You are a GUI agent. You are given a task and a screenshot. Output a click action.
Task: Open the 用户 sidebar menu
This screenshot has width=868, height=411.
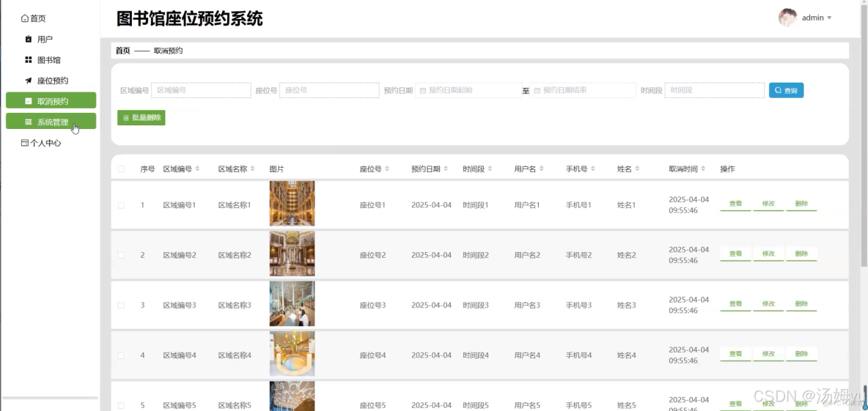pyautogui.click(x=51, y=40)
